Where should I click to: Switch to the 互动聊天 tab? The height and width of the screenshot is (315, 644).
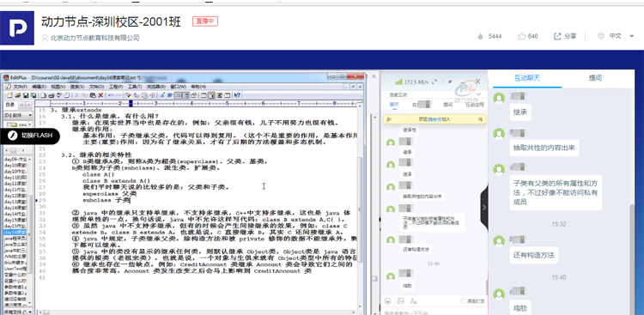(527, 78)
